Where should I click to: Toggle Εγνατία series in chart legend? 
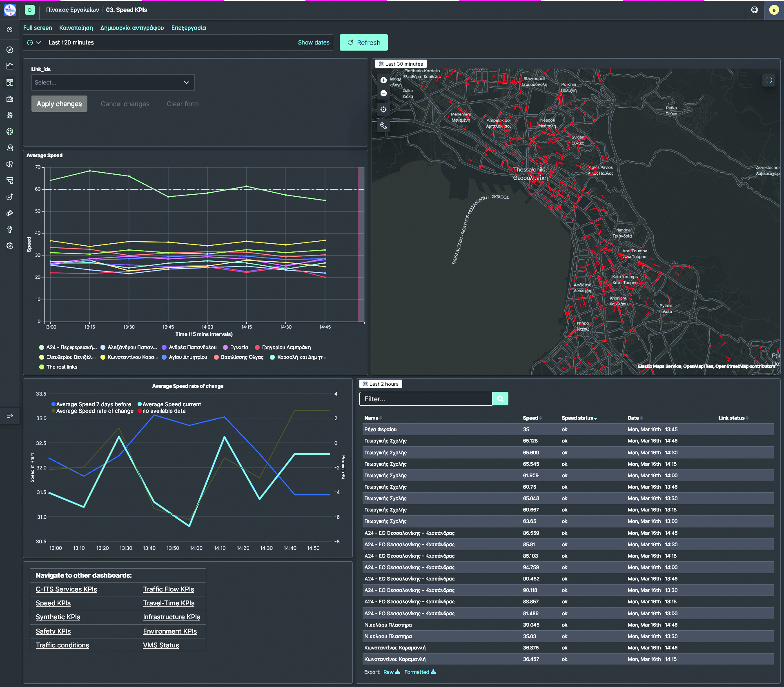[x=239, y=347]
